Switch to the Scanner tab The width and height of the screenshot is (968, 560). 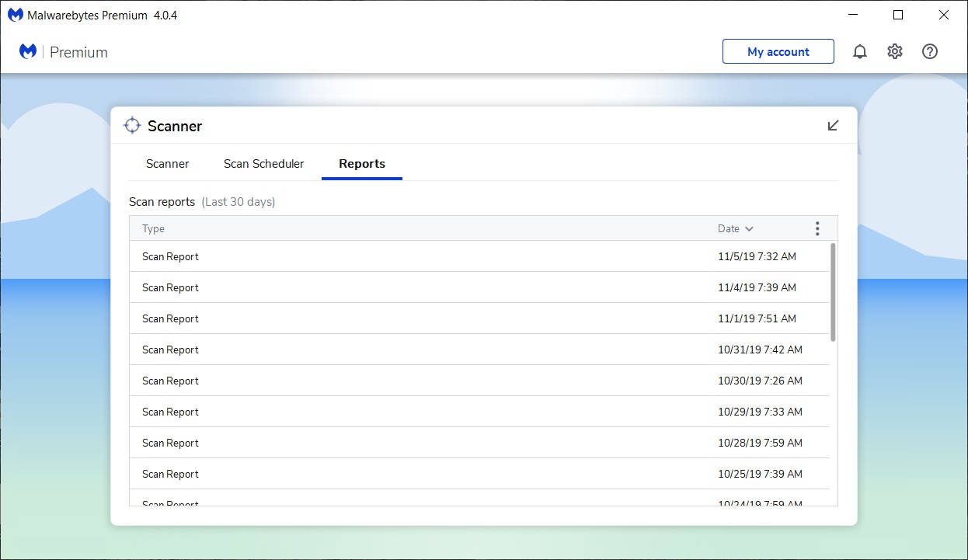[168, 164]
